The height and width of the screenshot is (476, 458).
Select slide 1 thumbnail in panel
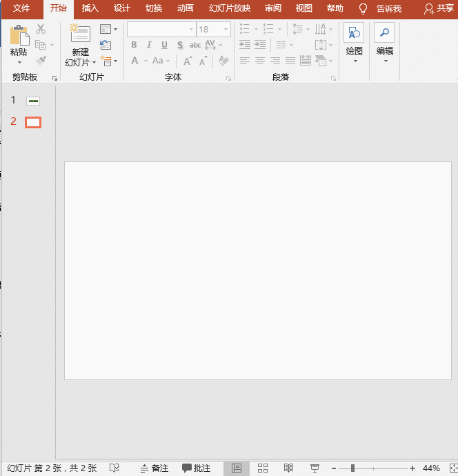coord(33,101)
